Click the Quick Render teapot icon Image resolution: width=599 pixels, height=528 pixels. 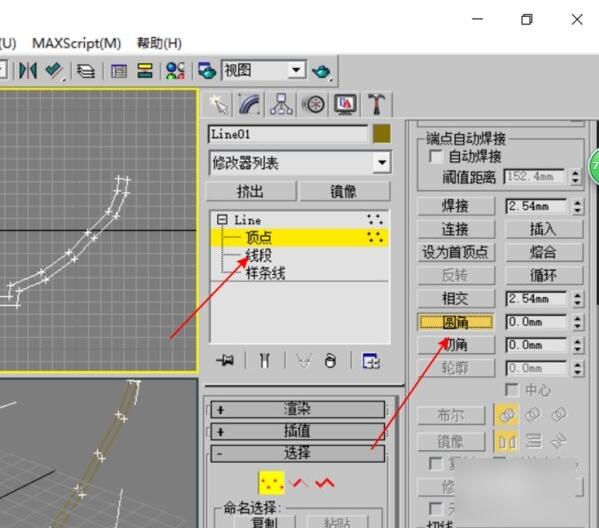click(x=321, y=71)
